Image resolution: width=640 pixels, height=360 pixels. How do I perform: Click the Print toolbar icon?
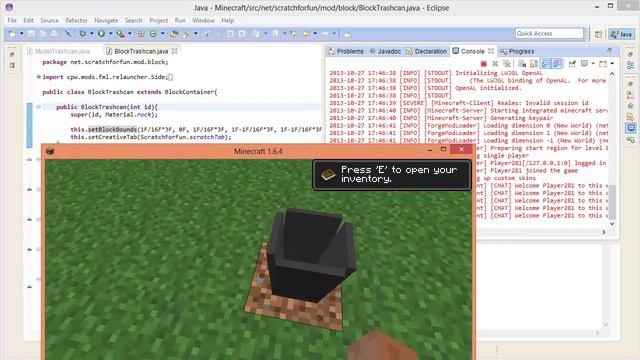54,34
